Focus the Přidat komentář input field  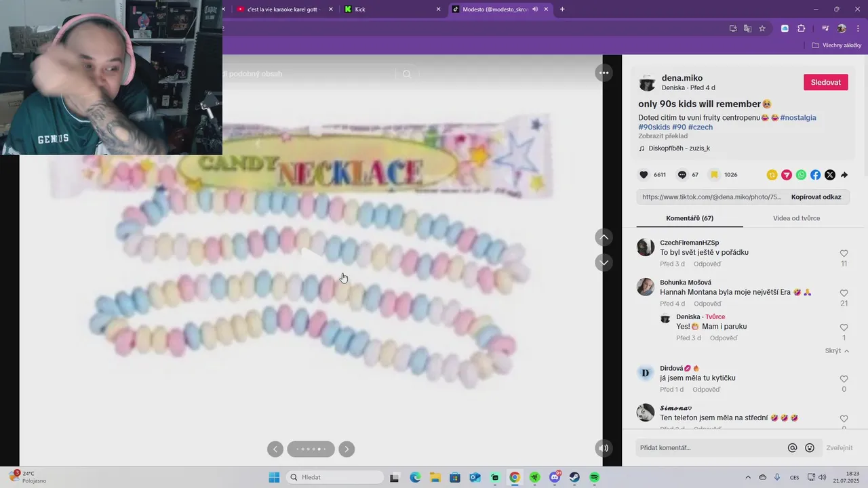709,448
